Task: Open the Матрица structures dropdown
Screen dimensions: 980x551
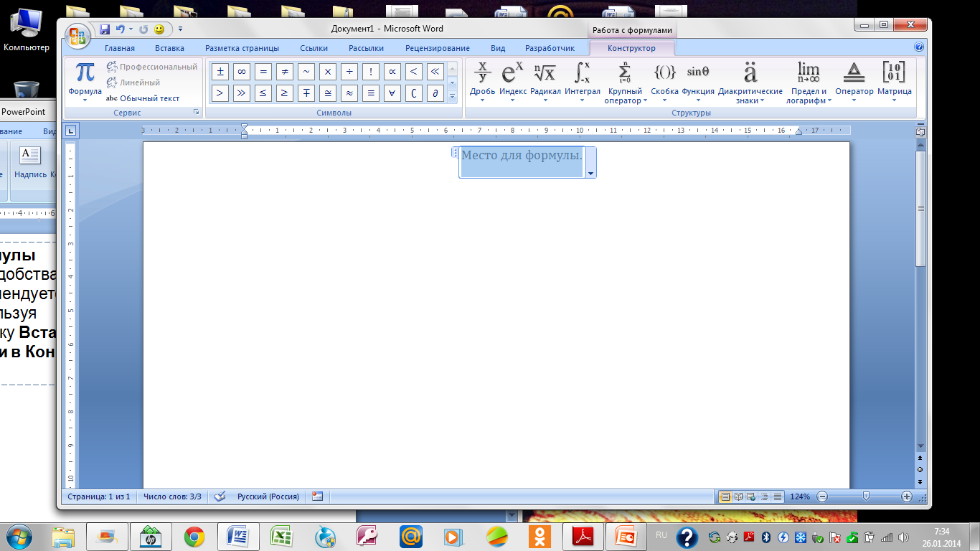Action: [x=894, y=81]
